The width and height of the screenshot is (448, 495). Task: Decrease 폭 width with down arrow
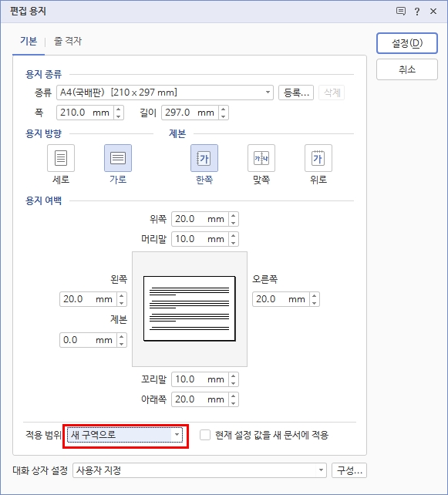(119, 116)
